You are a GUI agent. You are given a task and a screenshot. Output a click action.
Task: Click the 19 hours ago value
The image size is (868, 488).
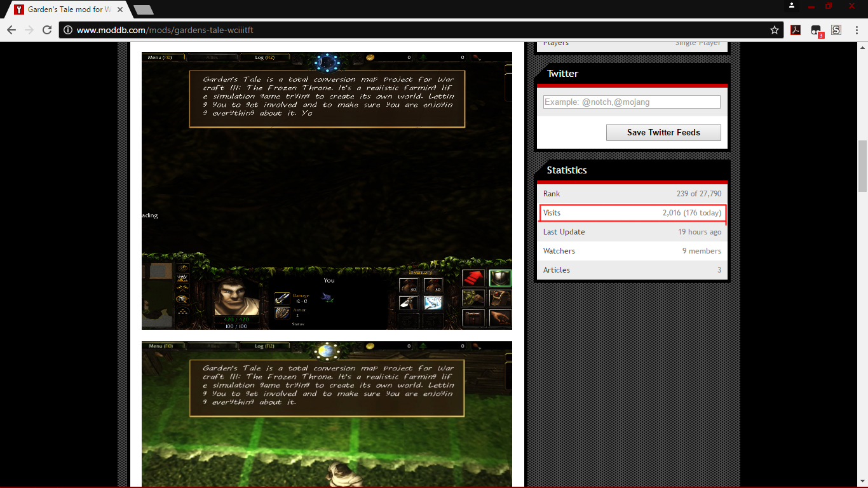click(700, 232)
